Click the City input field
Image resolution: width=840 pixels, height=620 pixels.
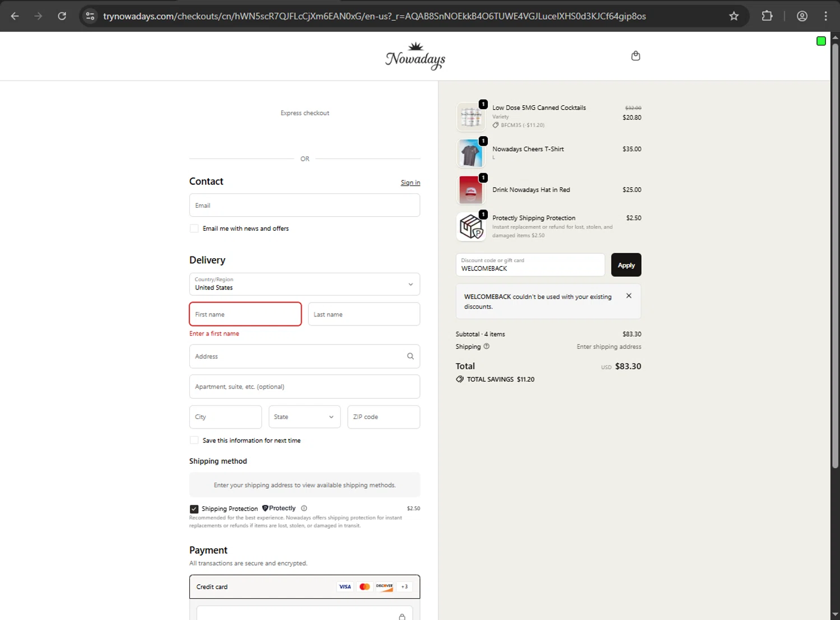point(225,417)
